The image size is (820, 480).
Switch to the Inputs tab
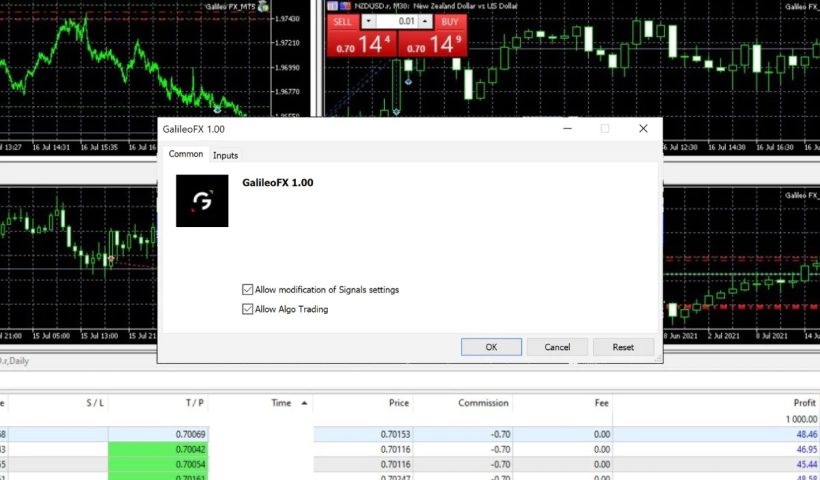point(225,155)
